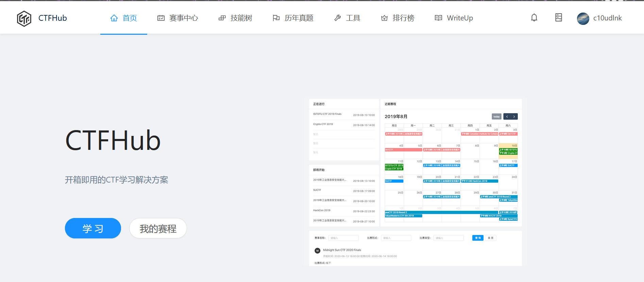Click the large CTFHub heading text

point(113,141)
